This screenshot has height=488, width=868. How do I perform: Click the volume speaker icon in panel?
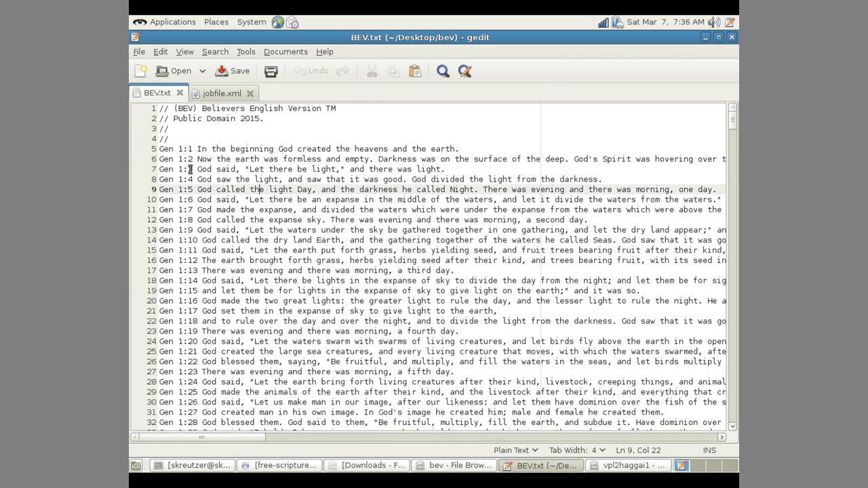(x=714, y=22)
